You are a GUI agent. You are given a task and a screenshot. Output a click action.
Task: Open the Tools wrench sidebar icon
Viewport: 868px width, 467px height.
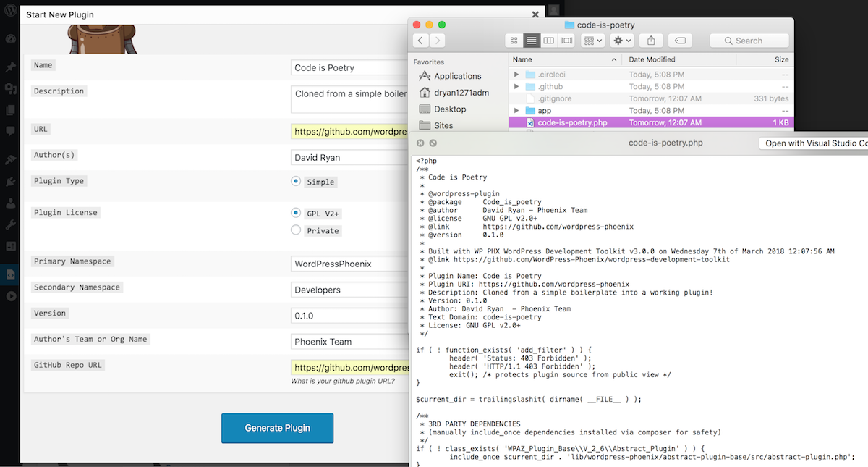pyautogui.click(x=10, y=225)
